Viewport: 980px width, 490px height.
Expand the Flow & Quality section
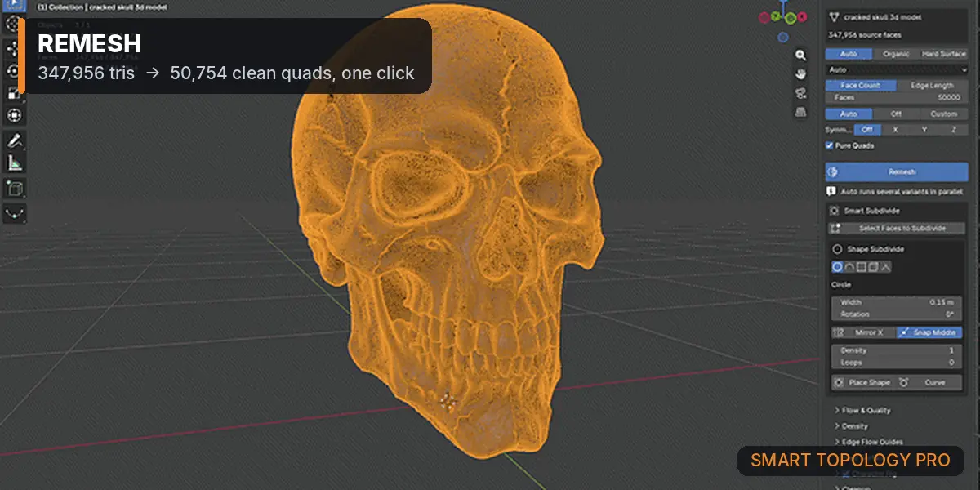point(866,411)
